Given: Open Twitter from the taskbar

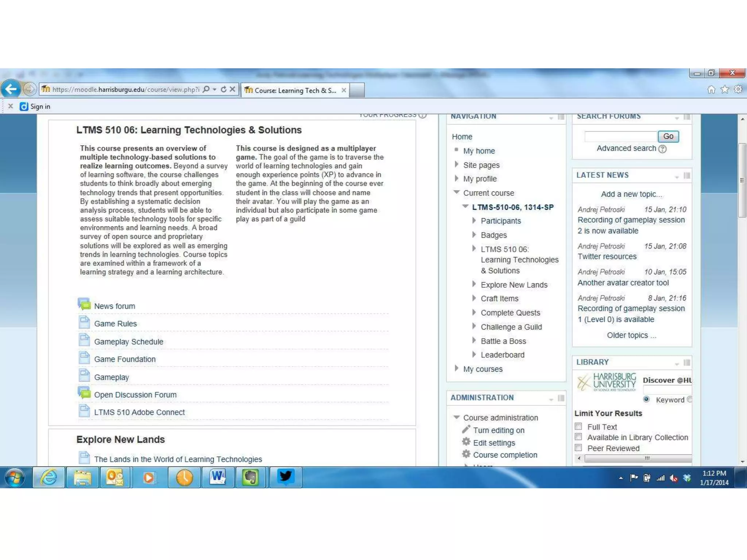Looking at the screenshot, I should (x=286, y=477).
